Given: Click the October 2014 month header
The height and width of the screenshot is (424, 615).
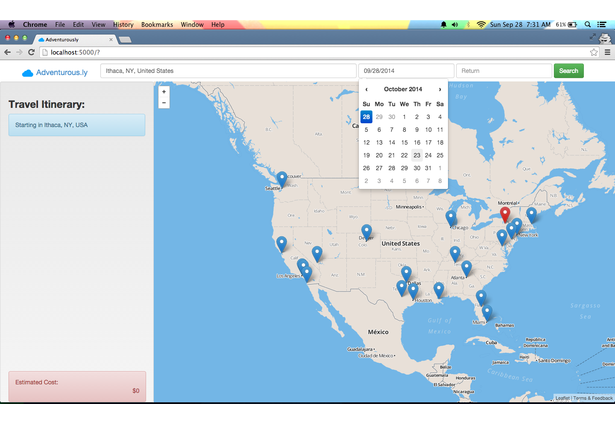Looking at the screenshot, I should [403, 89].
